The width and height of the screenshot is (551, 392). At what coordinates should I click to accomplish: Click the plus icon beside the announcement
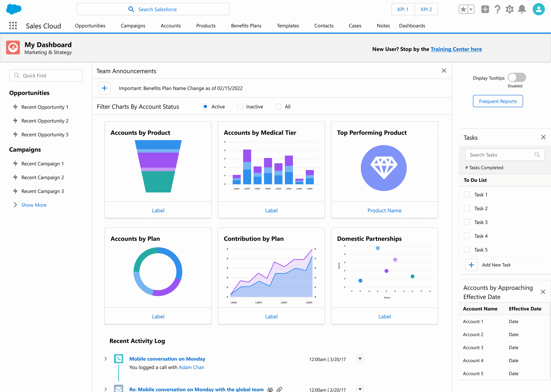tap(104, 88)
